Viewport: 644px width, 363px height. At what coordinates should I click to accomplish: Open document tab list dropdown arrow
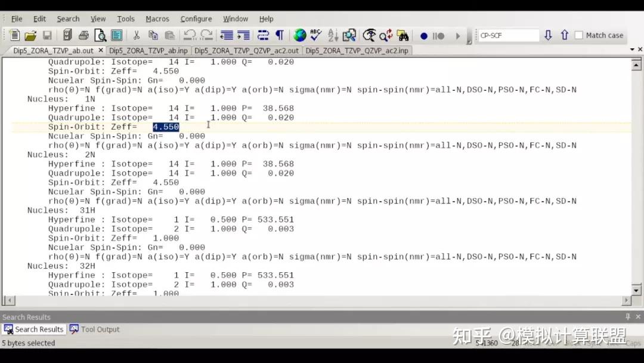(x=632, y=50)
